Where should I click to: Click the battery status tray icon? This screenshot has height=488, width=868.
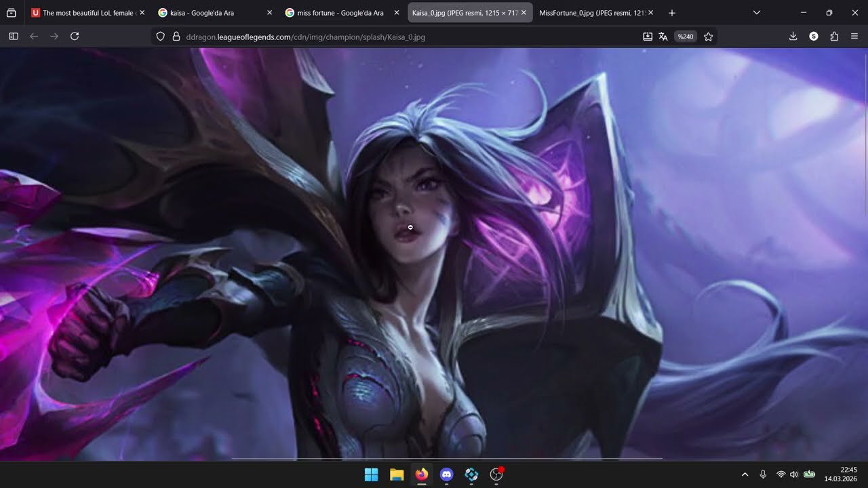(809, 474)
